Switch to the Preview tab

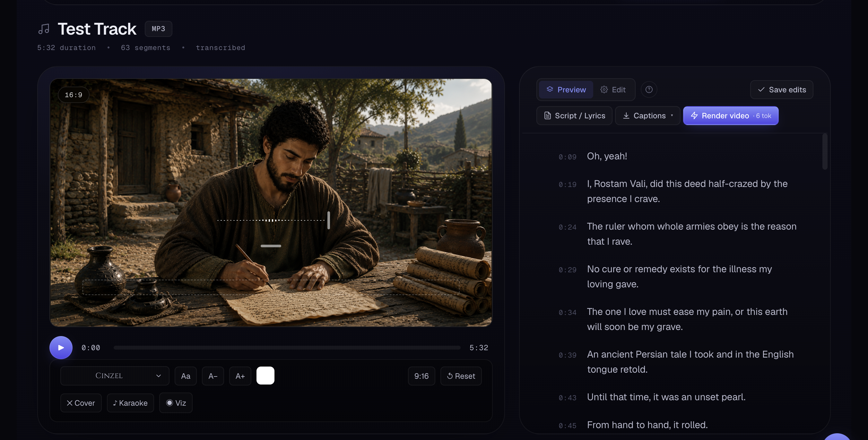566,89
